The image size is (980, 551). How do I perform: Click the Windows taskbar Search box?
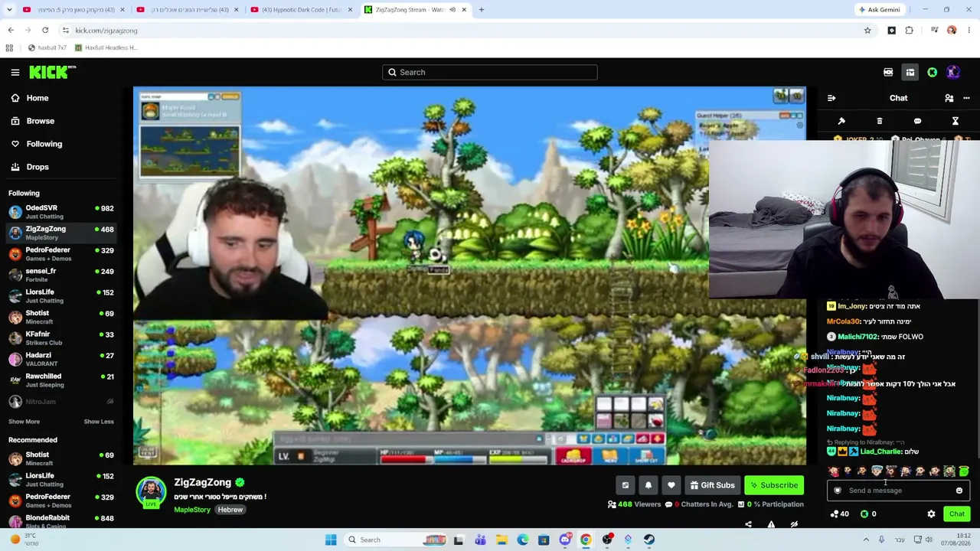click(396, 540)
